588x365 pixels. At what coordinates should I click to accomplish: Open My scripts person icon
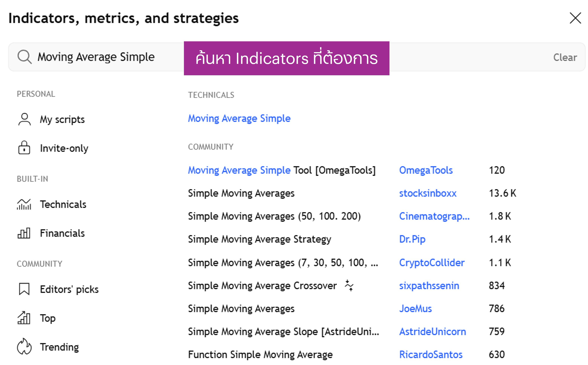click(24, 119)
